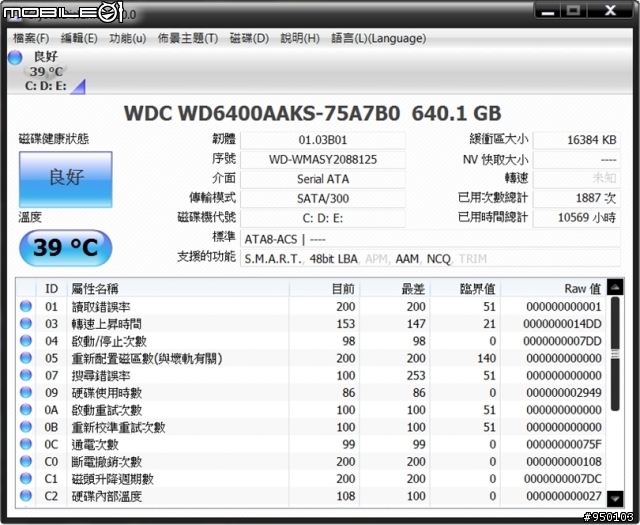This screenshot has height=525, width=640.
Task: Click the 目前 column header
Action: [324, 289]
